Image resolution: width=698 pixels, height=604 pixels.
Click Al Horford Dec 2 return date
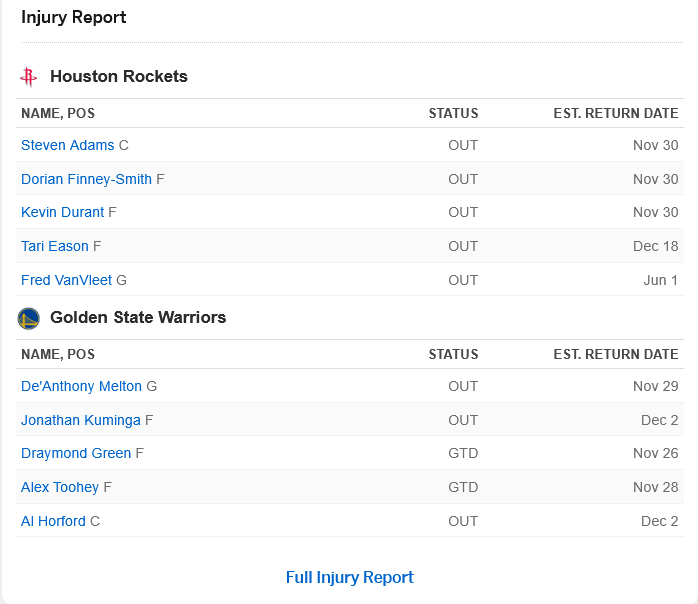click(660, 521)
